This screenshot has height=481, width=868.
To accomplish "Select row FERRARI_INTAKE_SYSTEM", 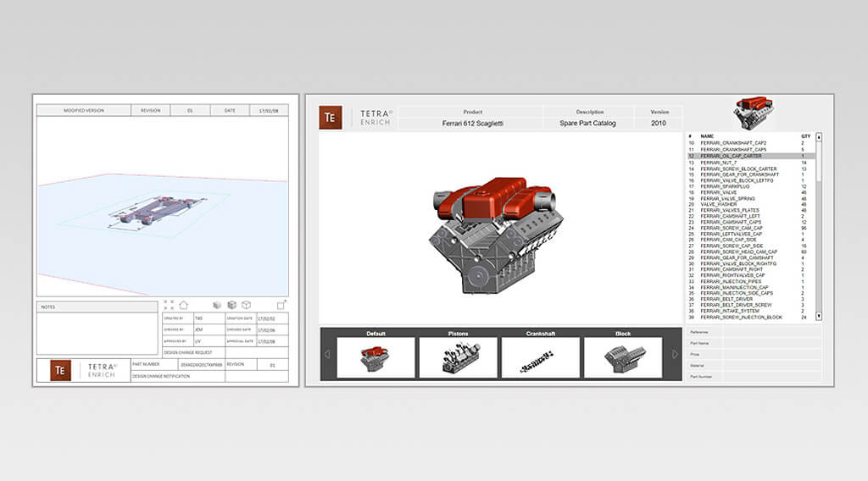I will (751, 312).
